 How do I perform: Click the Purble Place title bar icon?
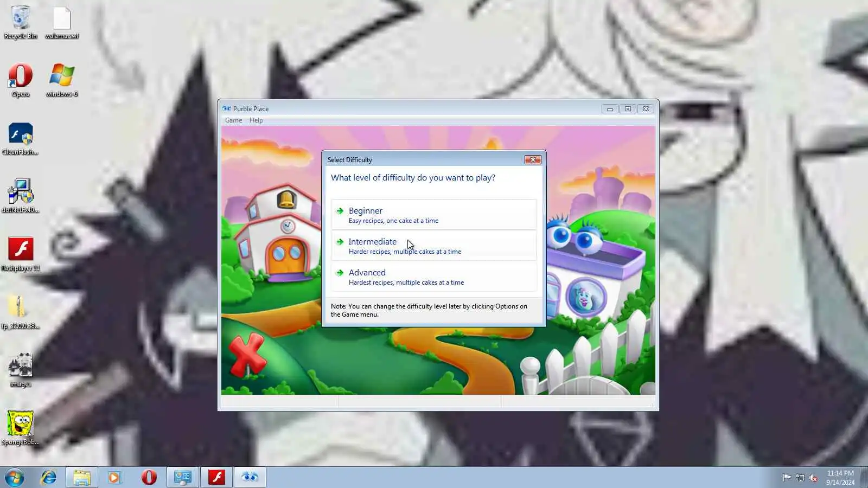[x=227, y=108]
